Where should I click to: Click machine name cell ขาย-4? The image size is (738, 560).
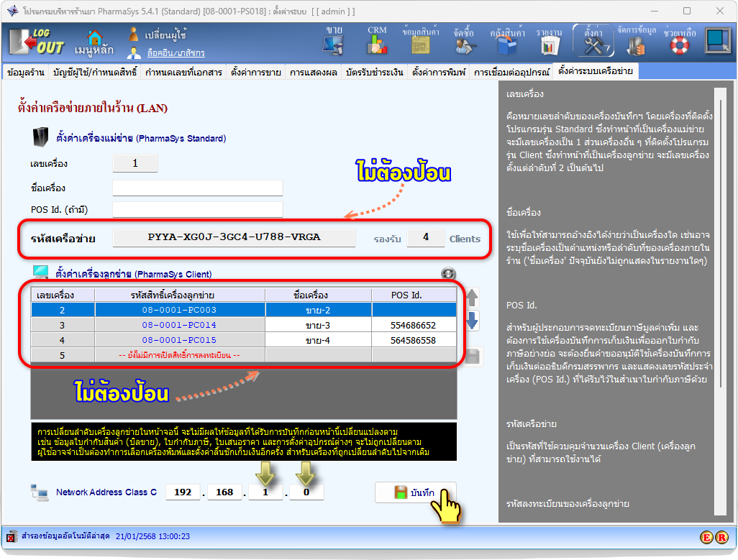pos(318,340)
